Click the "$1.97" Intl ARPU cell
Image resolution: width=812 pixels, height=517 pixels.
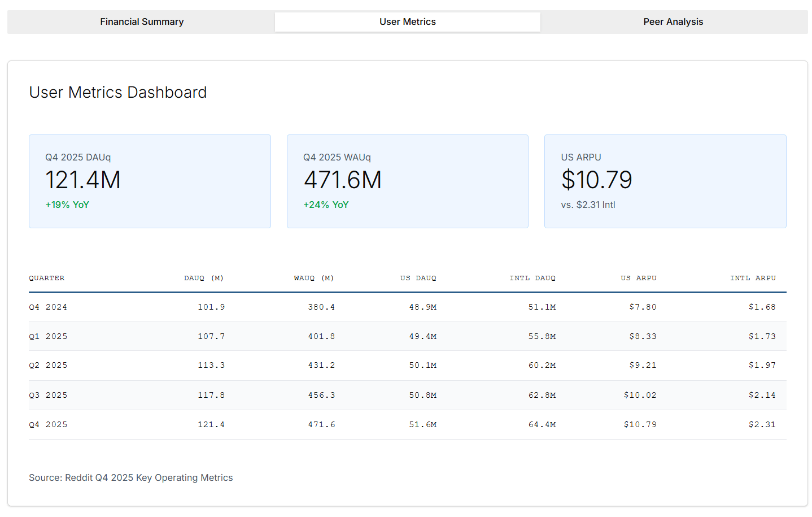(762, 366)
